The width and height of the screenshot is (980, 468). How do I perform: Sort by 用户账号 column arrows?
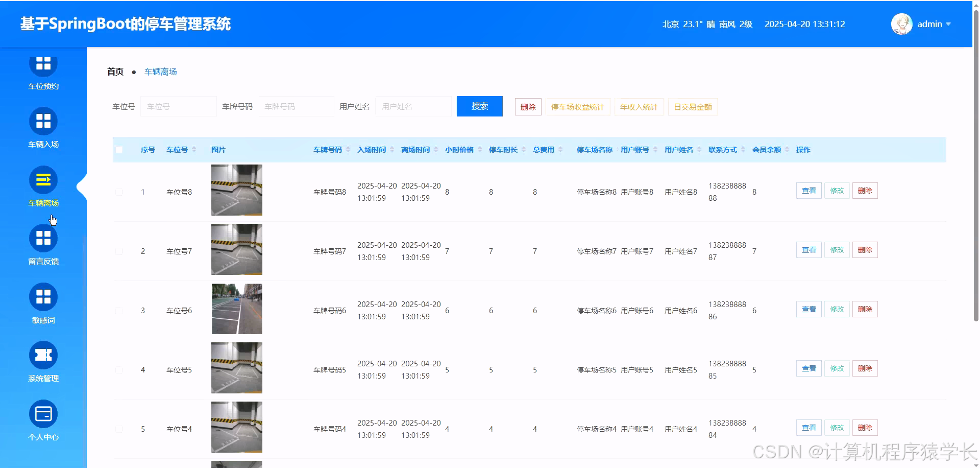click(655, 150)
